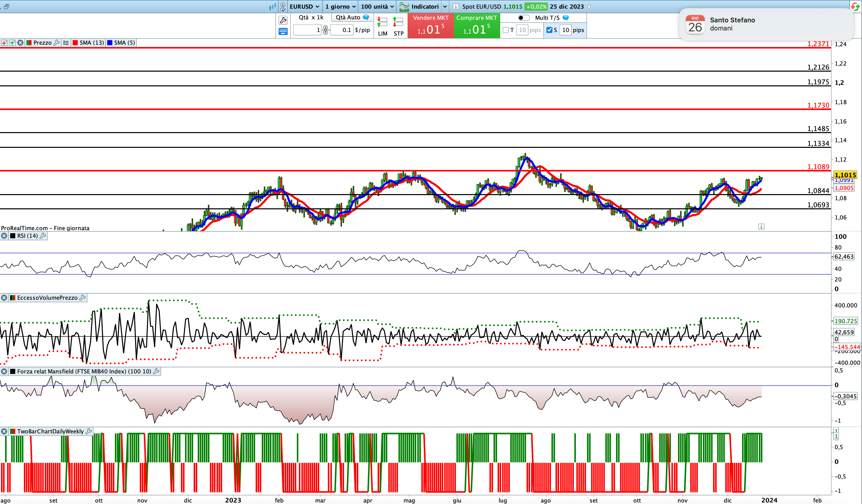
Task: Click the 2024 label on time axis
Action: 769,500
